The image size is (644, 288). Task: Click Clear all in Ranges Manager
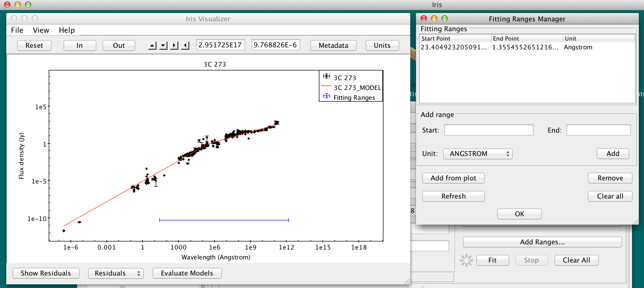click(x=610, y=196)
